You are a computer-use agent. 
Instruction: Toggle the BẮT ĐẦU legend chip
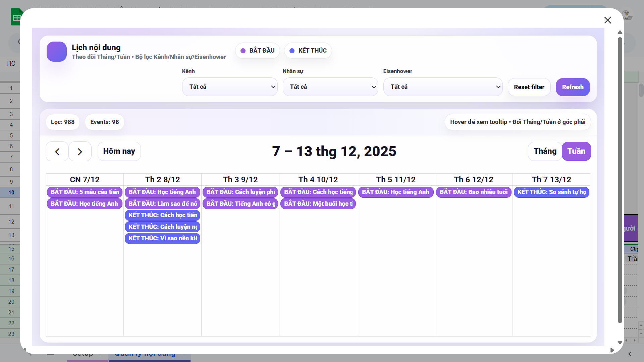[x=258, y=51]
